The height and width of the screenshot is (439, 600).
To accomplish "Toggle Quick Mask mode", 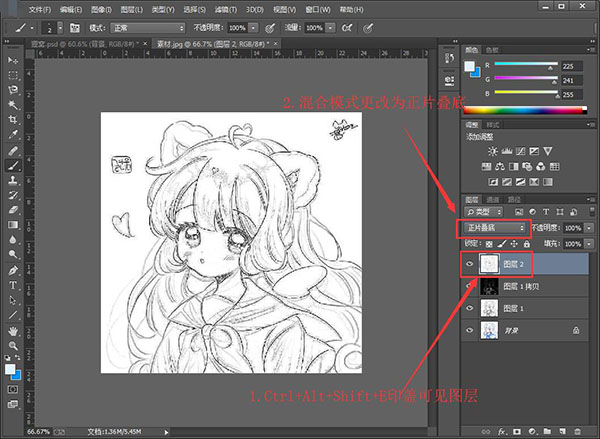I will pyautogui.click(x=13, y=390).
